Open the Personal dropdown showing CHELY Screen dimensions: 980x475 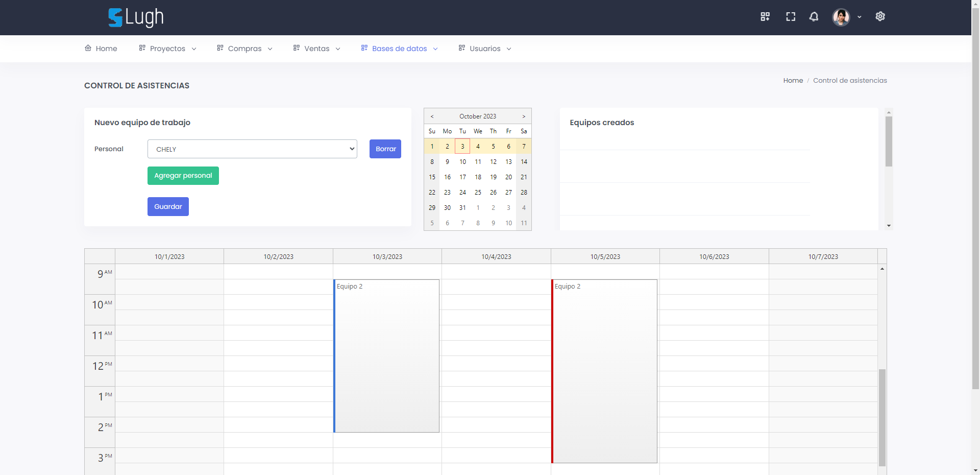(252, 149)
